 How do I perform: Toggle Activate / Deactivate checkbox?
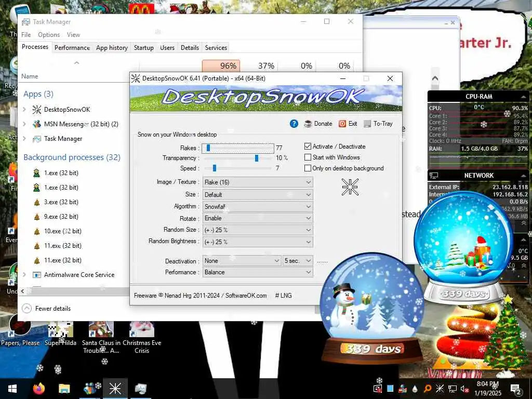pyautogui.click(x=308, y=146)
